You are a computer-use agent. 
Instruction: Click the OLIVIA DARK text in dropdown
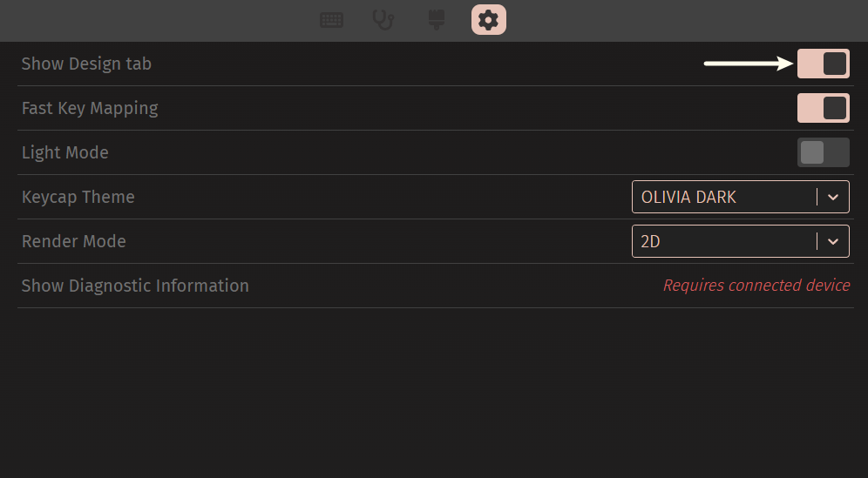[x=688, y=197]
